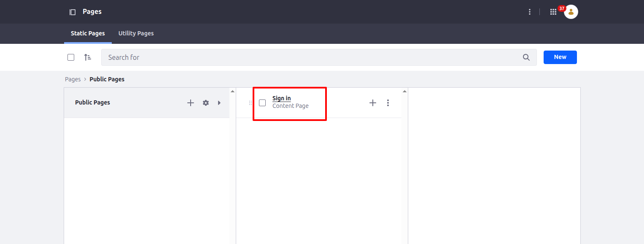The image size is (644, 244).
Task: Add a child page to Sign in
Action: 373,103
